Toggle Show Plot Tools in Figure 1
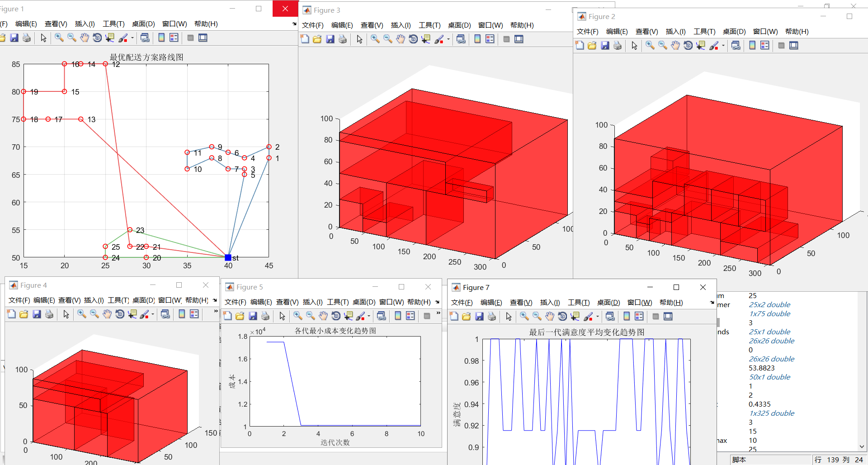Viewport: 868px width, 465px height. tap(203, 38)
